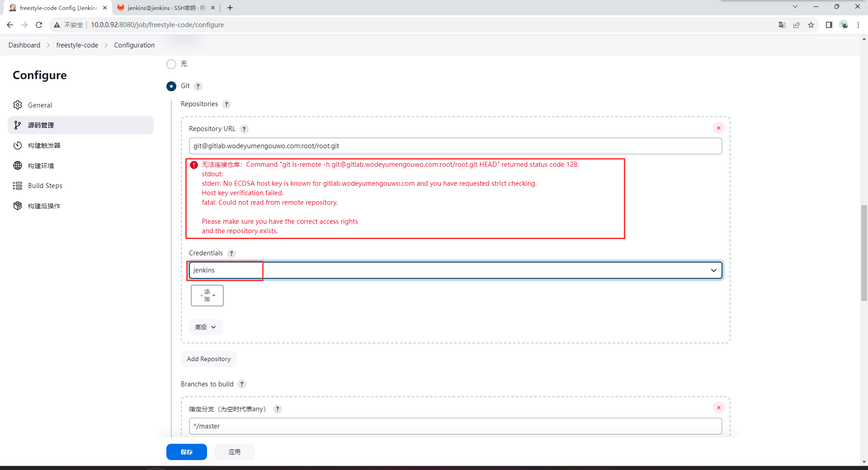Click the not-secure warning icon
The height and width of the screenshot is (470, 868).
click(x=57, y=25)
